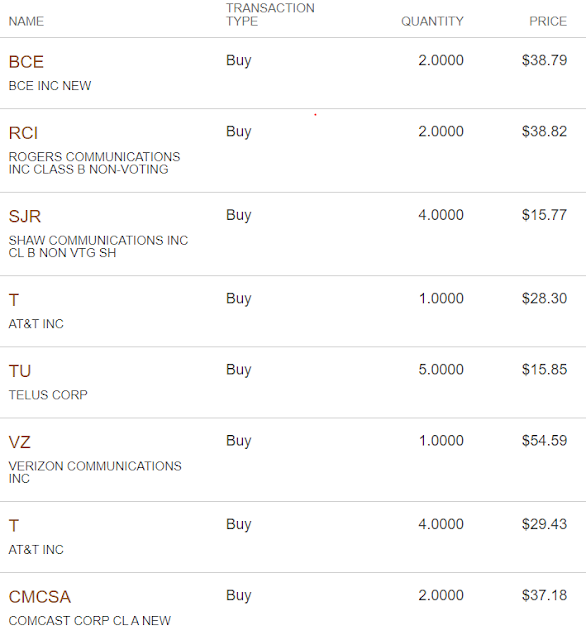586x640 pixels.
Task: Select the VERIZON COMMUNICATIONS company name
Action: pos(95,472)
